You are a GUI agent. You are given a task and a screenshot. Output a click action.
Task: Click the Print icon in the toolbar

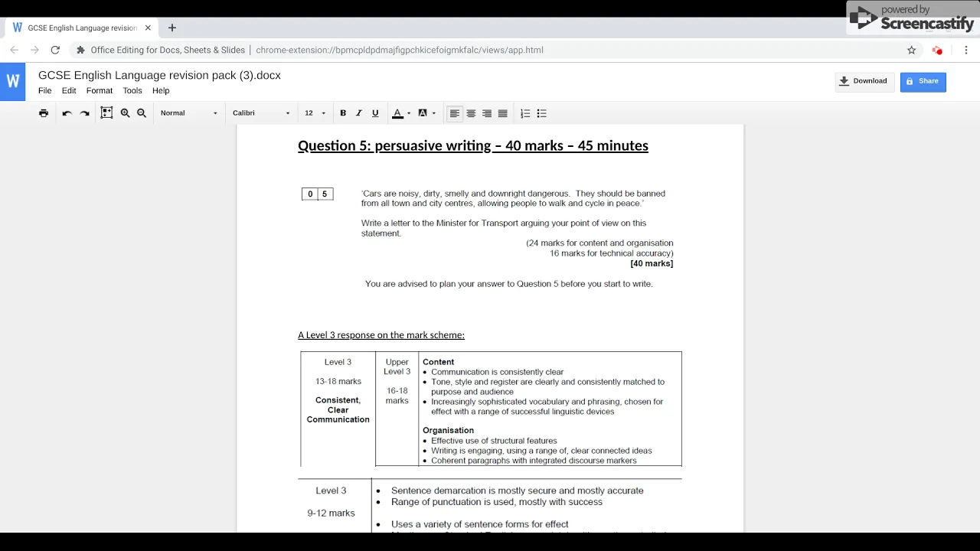(x=44, y=113)
